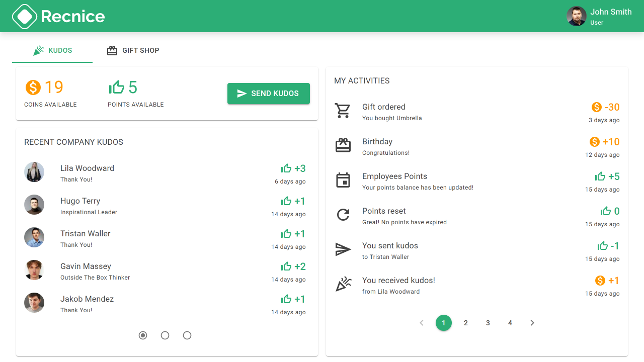This screenshot has width=644, height=362.
Task: Select activities page 1
Action: tap(444, 323)
